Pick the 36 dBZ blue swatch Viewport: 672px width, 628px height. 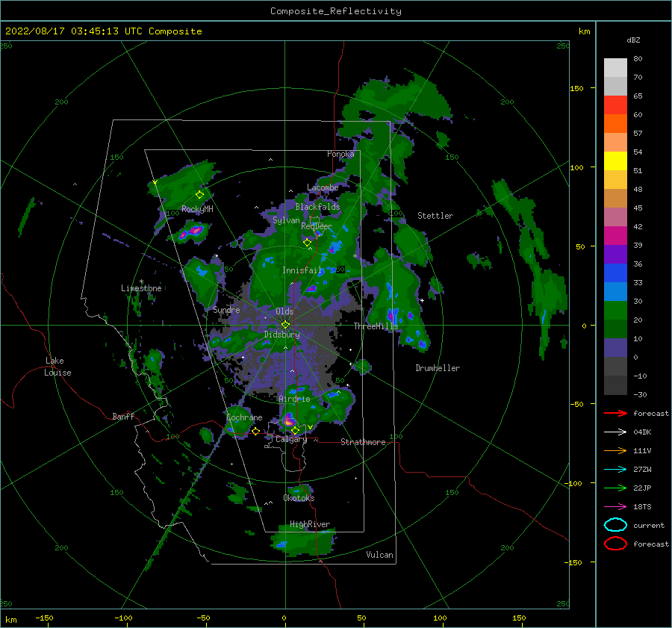(615, 273)
